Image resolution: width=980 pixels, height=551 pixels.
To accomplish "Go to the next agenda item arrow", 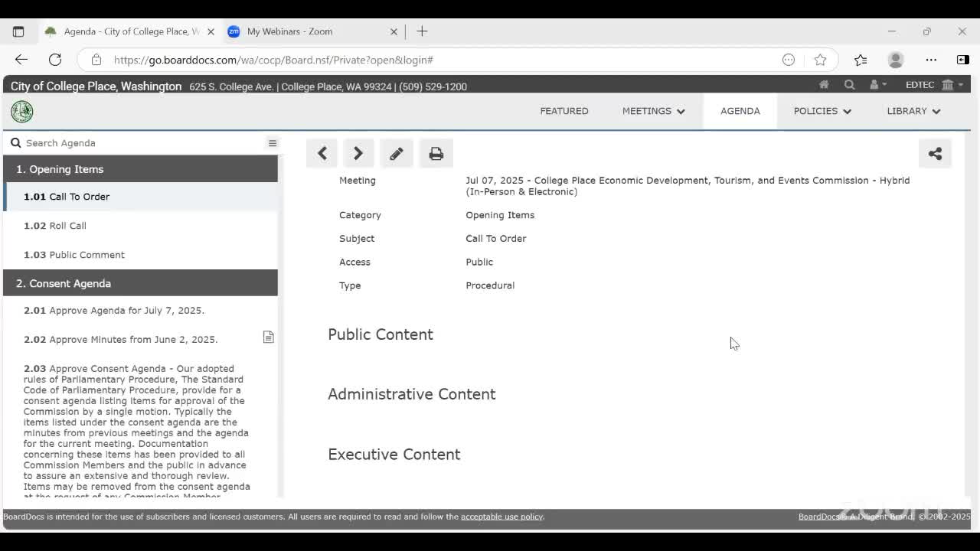I will point(358,154).
